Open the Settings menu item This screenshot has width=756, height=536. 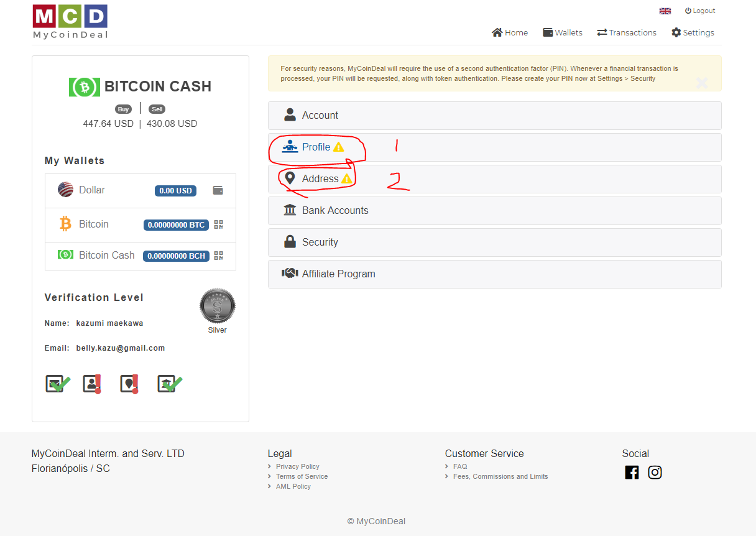[x=693, y=33]
